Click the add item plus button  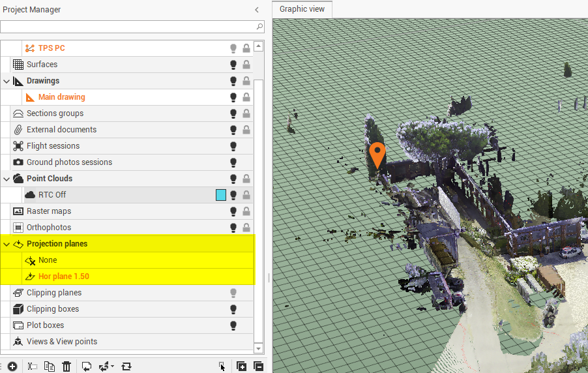click(12, 366)
